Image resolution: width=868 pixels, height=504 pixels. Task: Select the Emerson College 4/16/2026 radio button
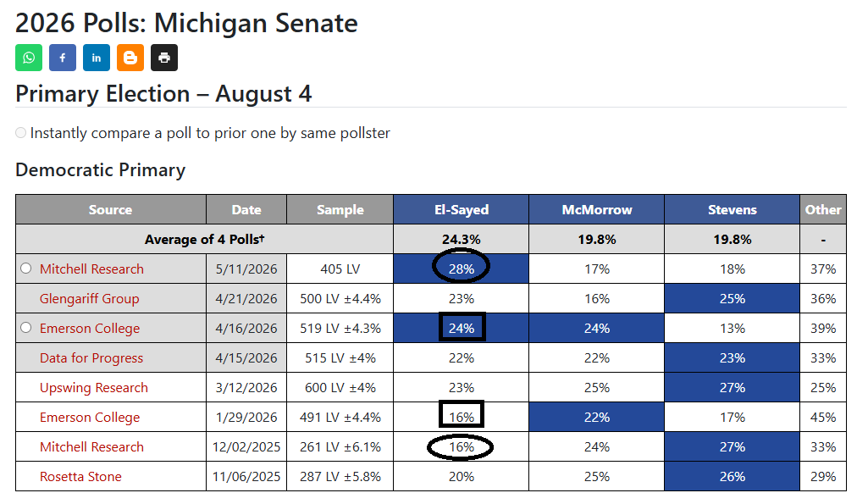pos(26,327)
